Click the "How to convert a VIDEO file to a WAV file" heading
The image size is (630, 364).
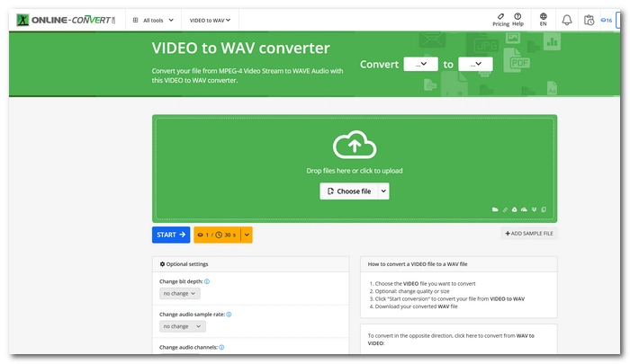click(x=418, y=264)
